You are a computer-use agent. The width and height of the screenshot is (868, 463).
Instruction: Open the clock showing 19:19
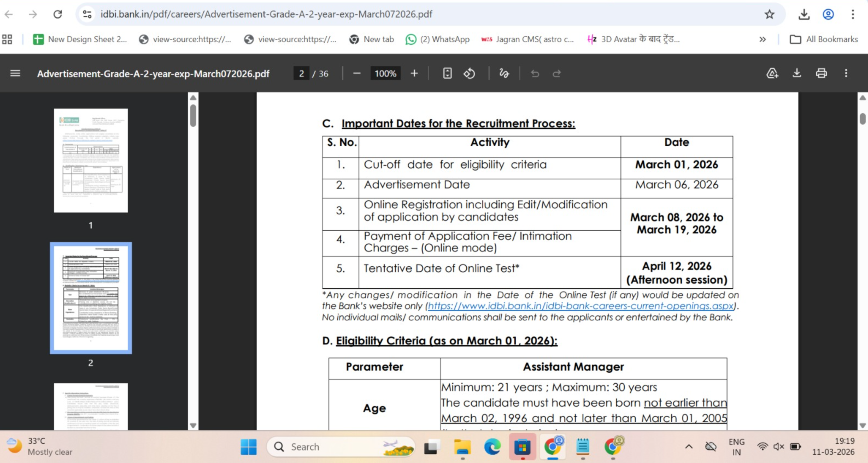[833, 447]
